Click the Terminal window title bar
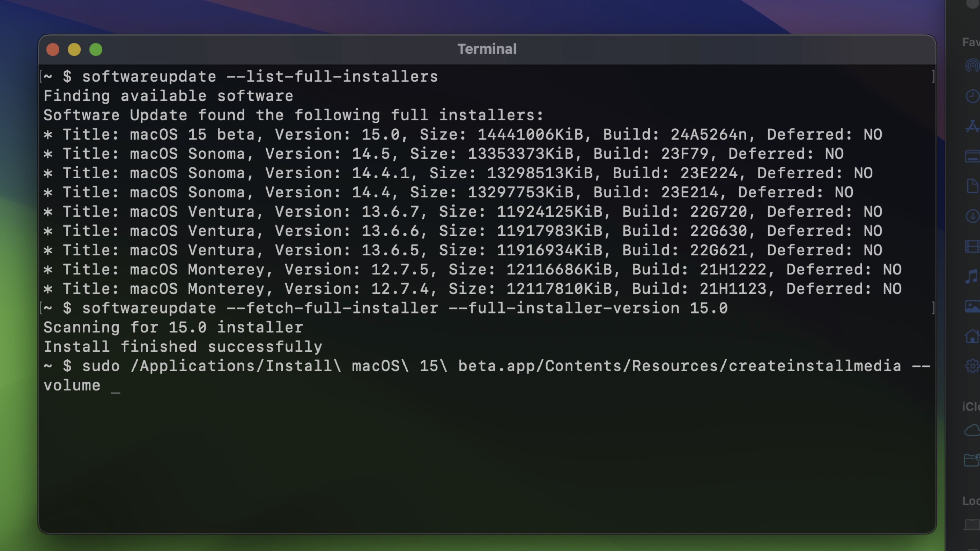Image resolution: width=980 pixels, height=551 pixels. coord(487,49)
